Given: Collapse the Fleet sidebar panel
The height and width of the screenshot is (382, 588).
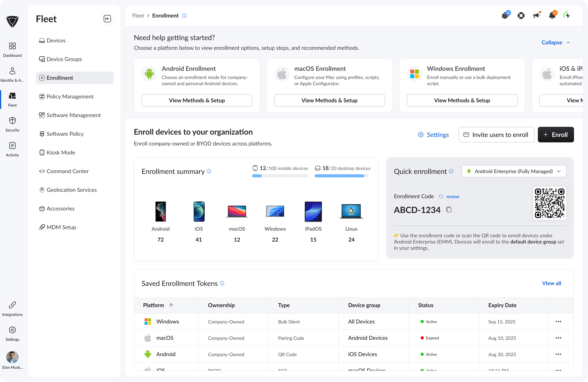Looking at the screenshot, I should click(107, 19).
